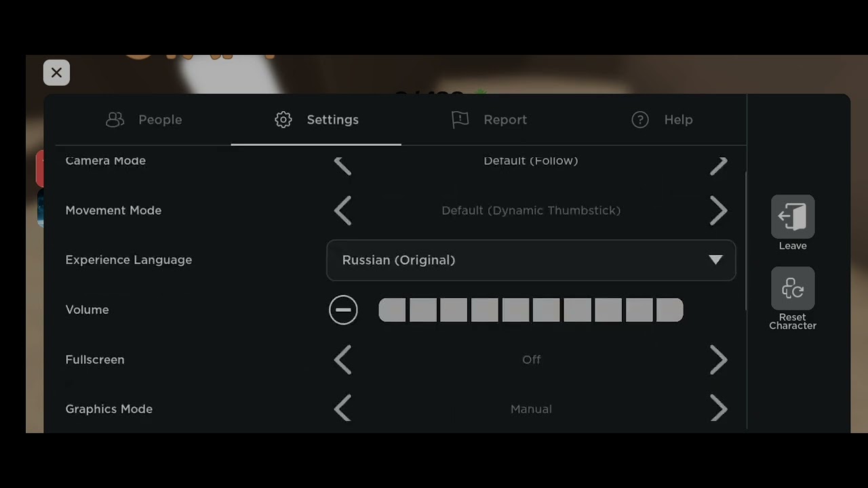Decrease volume with the minus button
868x488 pixels.
tap(343, 310)
